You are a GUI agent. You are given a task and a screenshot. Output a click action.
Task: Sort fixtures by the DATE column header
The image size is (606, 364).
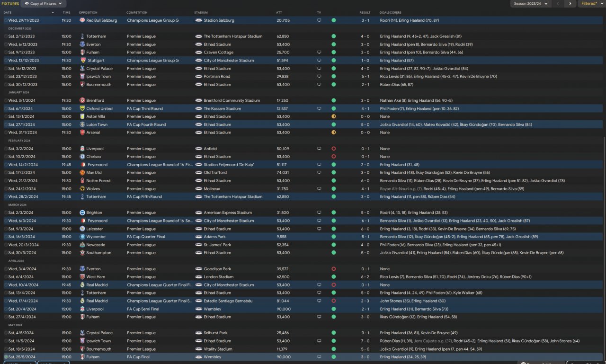pyautogui.click(x=8, y=12)
